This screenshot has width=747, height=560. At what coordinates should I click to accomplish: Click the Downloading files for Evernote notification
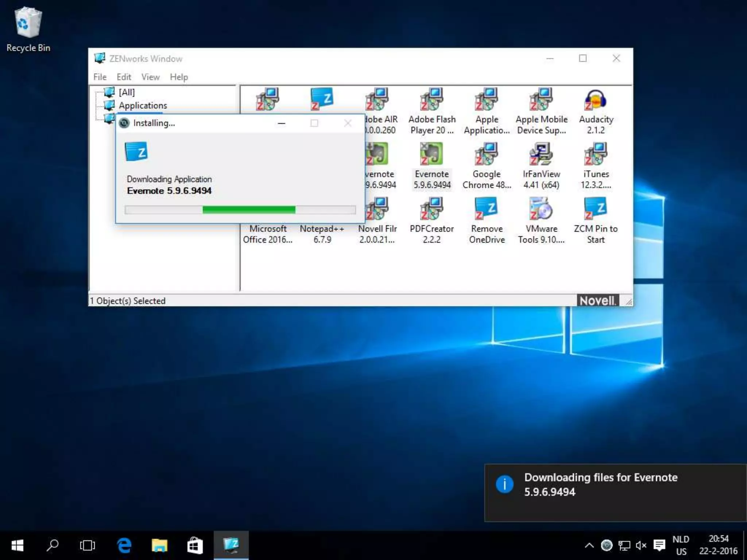click(x=615, y=492)
